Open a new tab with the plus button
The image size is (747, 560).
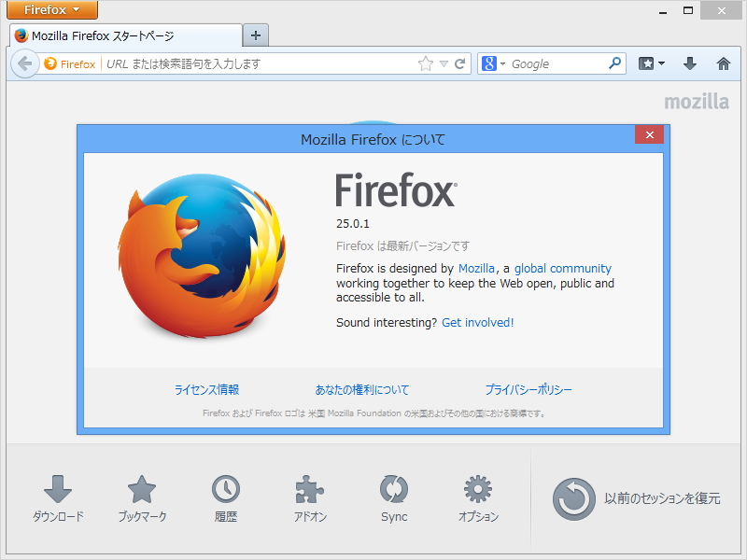pyautogui.click(x=255, y=35)
